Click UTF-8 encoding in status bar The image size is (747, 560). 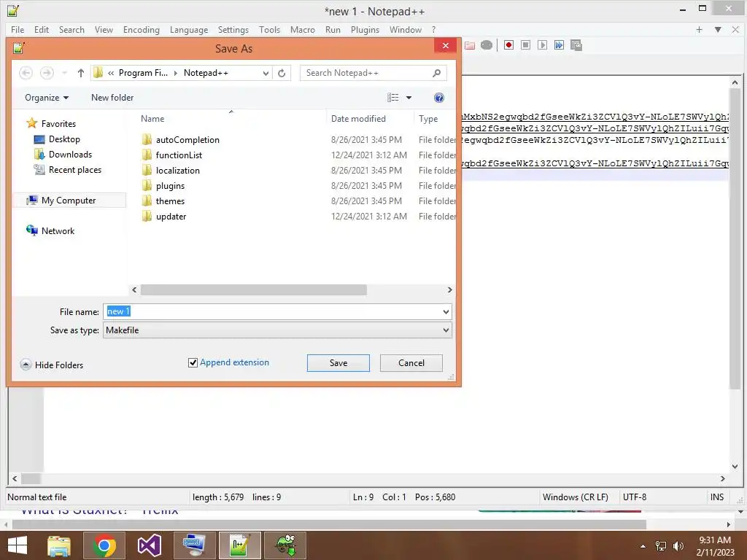[635, 497]
